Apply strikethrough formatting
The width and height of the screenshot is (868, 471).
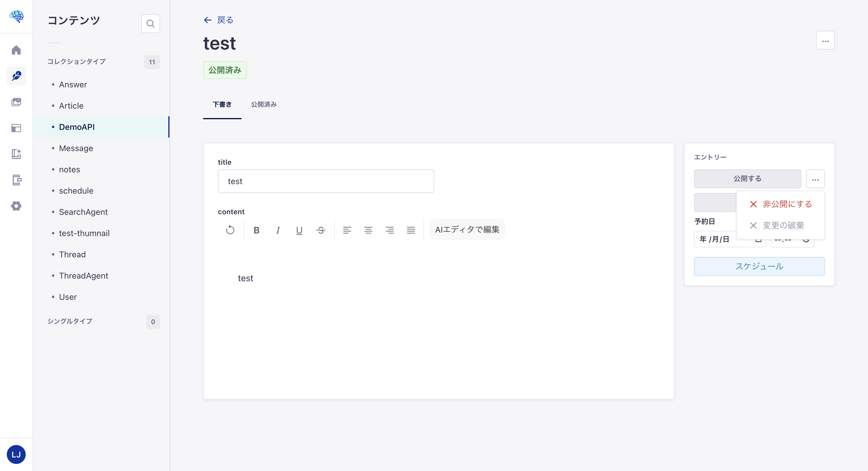[320, 230]
